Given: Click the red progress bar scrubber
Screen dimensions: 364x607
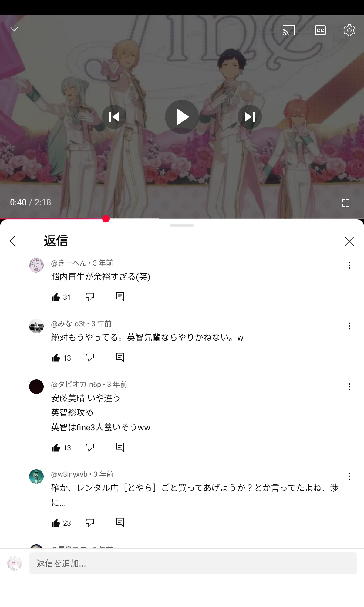Looking at the screenshot, I should coord(106,219).
